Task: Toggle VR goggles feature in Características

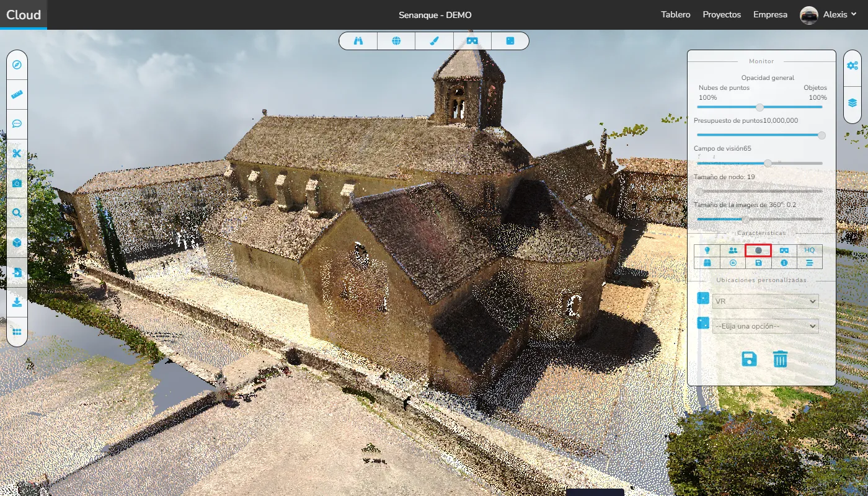Action: [x=784, y=250]
